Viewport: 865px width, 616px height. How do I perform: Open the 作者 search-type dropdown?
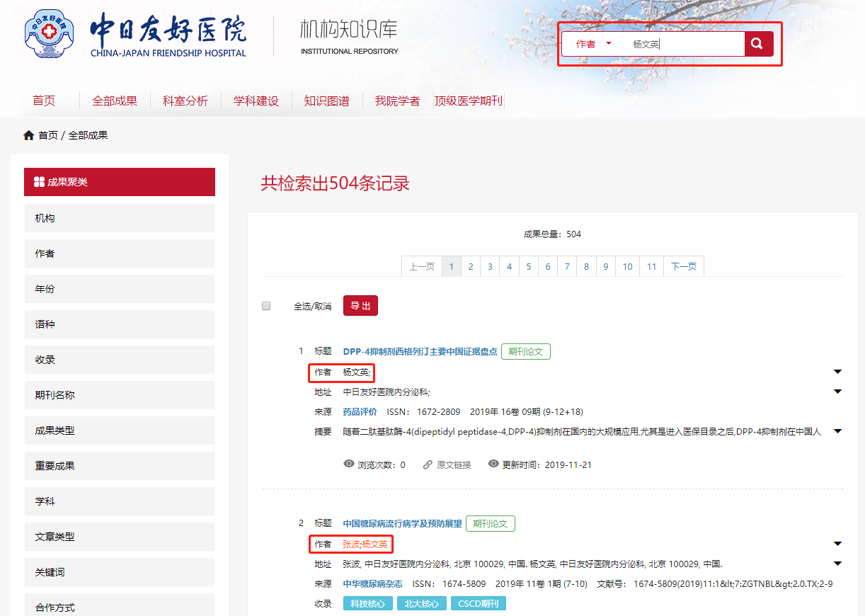point(593,44)
